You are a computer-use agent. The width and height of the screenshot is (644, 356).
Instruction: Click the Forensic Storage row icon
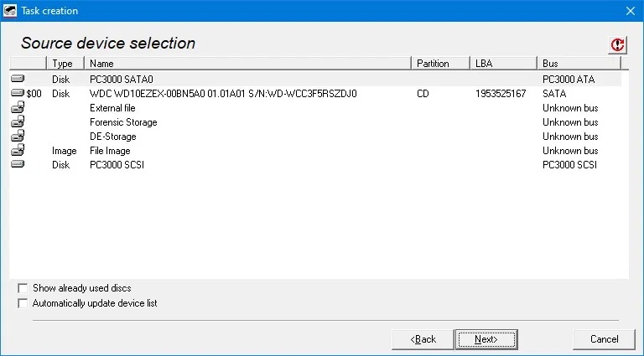point(18,122)
